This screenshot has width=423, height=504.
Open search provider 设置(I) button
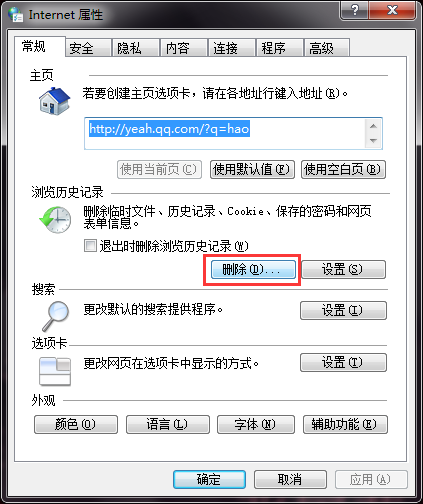pos(343,310)
